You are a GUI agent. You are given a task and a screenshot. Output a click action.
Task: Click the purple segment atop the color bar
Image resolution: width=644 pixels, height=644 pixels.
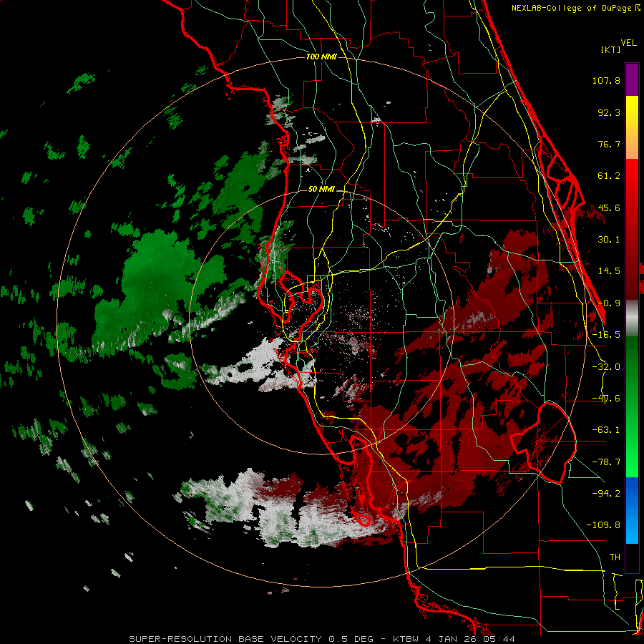pos(632,79)
